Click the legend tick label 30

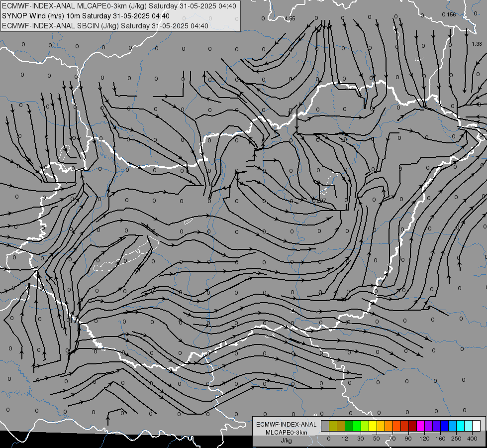[x=361, y=439]
